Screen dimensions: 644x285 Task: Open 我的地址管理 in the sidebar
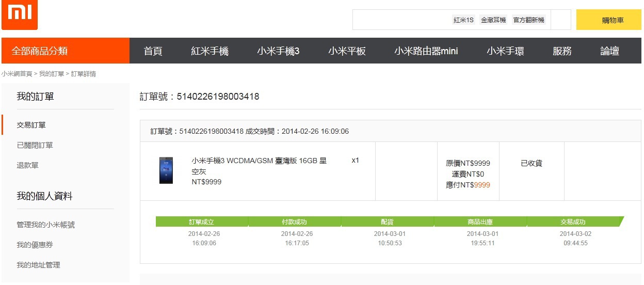point(38,265)
